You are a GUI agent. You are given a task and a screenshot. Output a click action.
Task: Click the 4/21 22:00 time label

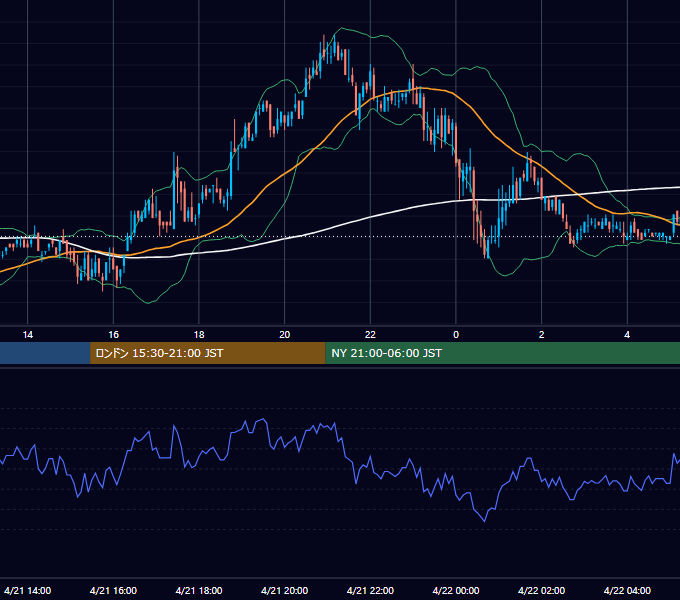pos(370,590)
